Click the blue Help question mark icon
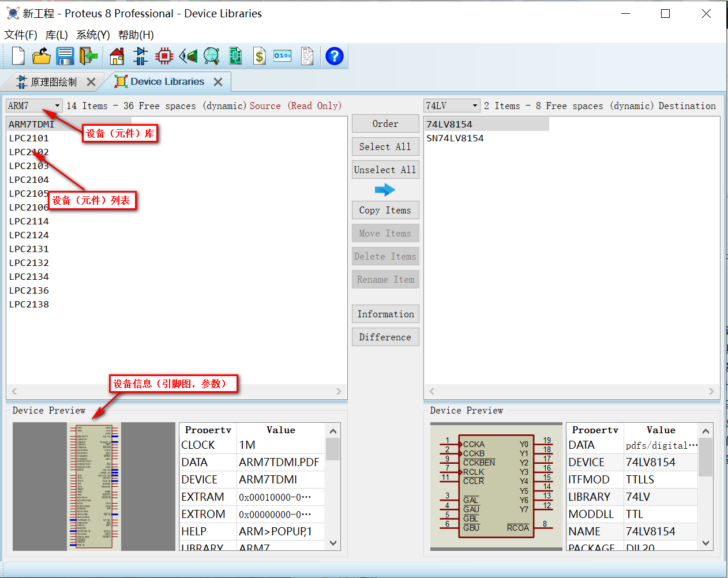The width and height of the screenshot is (728, 578). tap(335, 56)
